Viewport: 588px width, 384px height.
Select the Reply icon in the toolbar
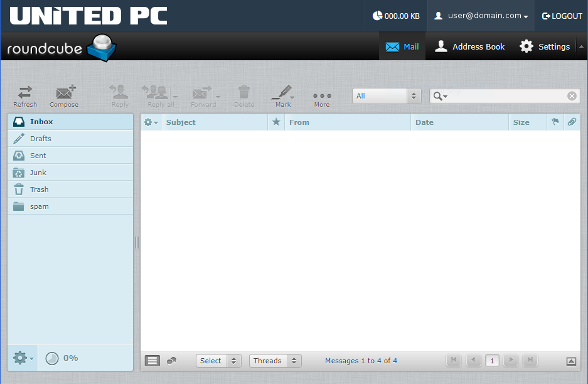pos(119,94)
